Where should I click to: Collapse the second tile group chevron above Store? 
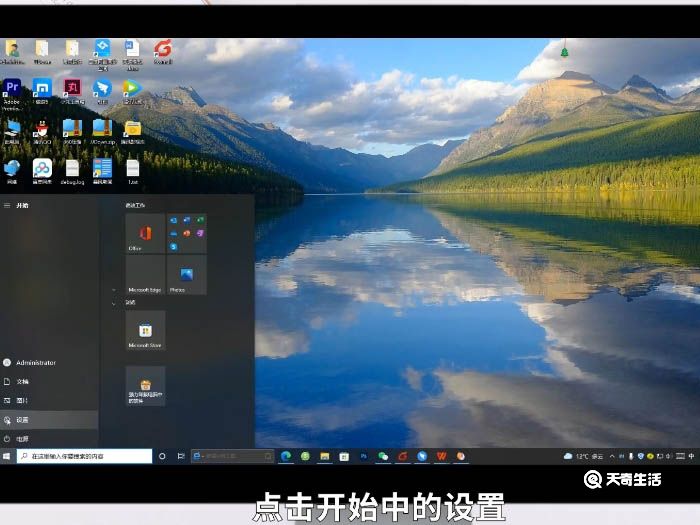[x=115, y=301]
